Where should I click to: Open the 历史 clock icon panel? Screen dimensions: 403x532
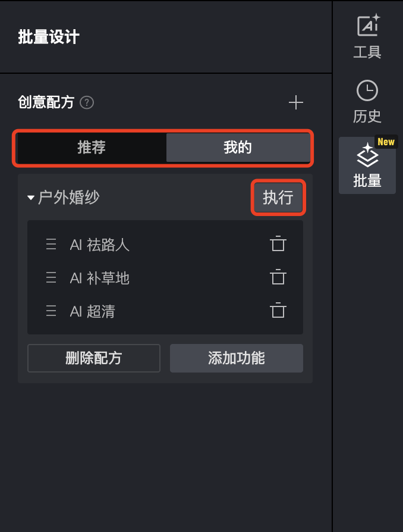(x=367, y=101)
